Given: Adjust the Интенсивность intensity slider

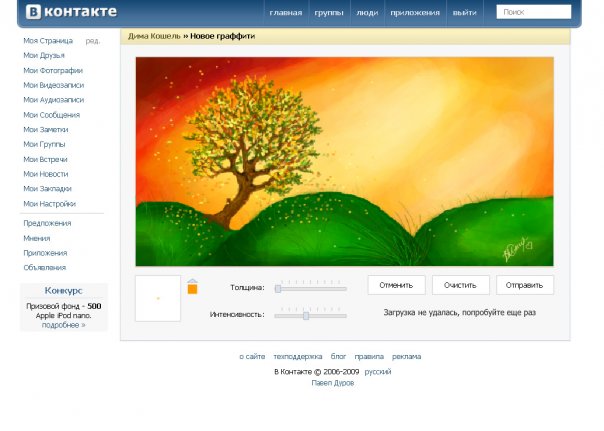Looking at the screenshot, I should click(306, 315).
